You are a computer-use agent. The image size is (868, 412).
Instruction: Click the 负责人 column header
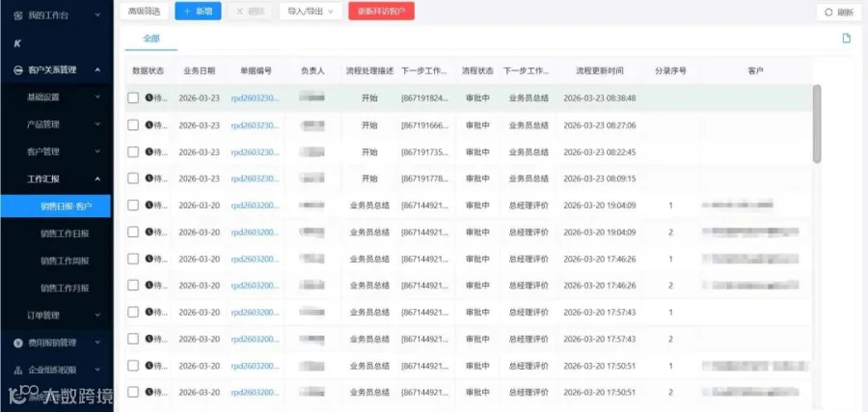coord(312,70)
